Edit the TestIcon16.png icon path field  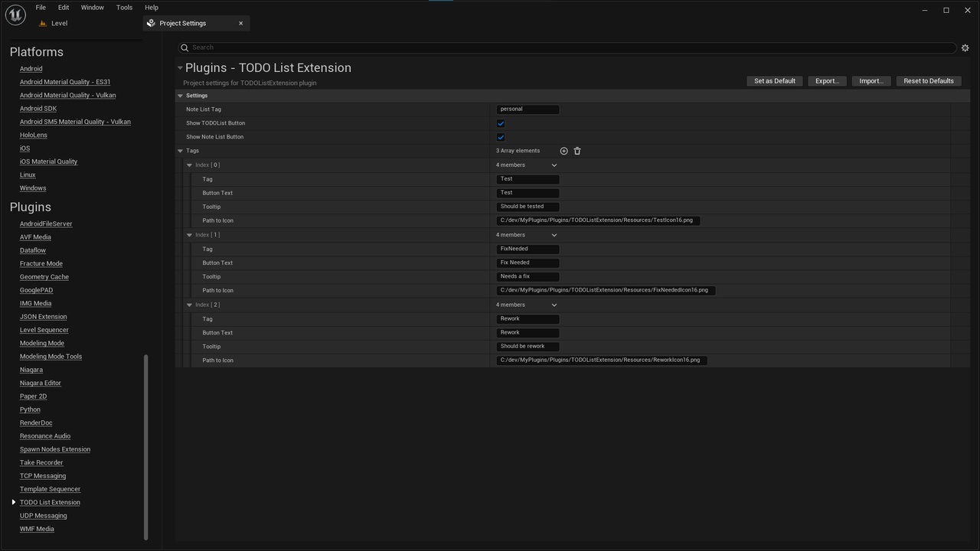598,220
